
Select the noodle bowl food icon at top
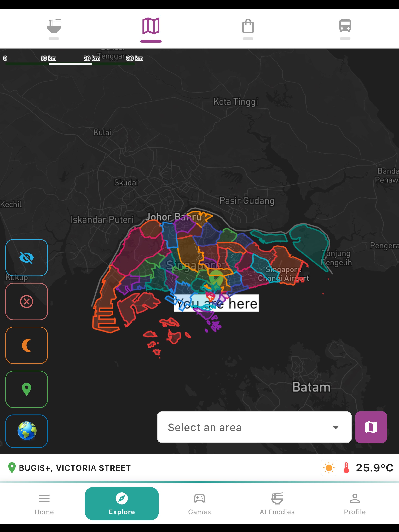(x=54, y=26)
